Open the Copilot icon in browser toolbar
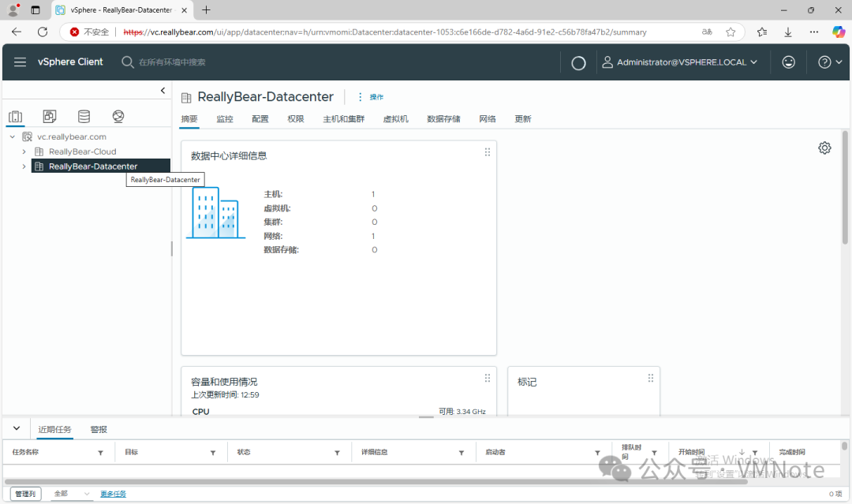Image resolution: width=852 pixels, height=504 pixels. pos(839,32)
